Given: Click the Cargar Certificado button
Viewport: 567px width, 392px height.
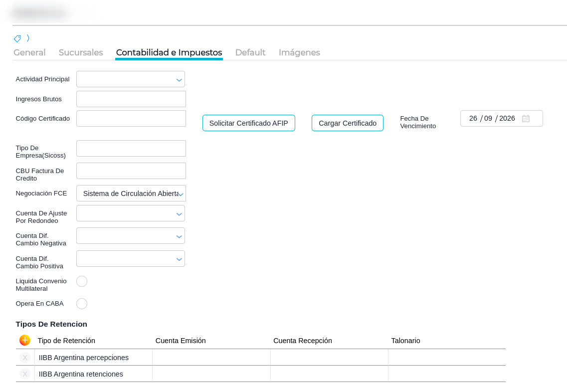Looking at the screenshot, I should 348,123.
